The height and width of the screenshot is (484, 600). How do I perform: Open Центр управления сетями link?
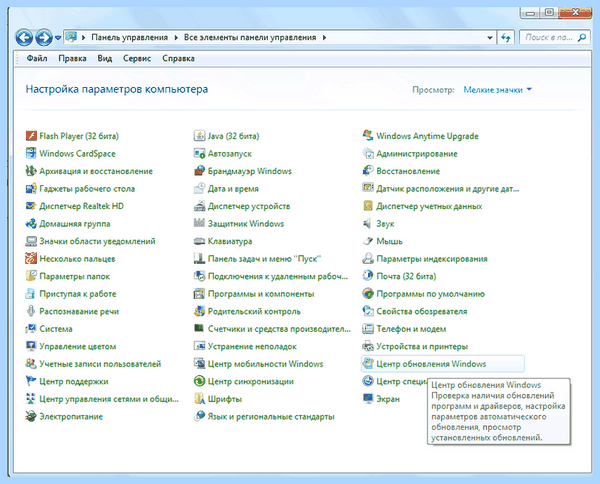109,399
